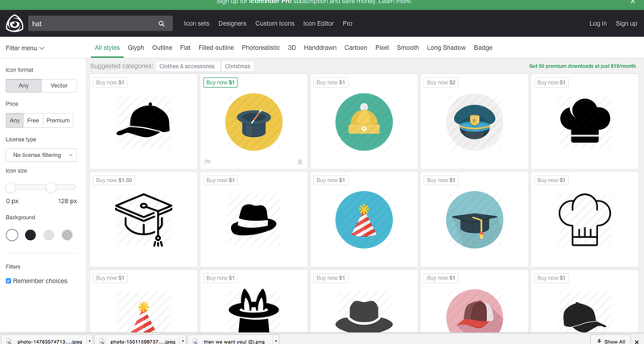Click the Iconfinder eye logo

[x=14, y=23]
